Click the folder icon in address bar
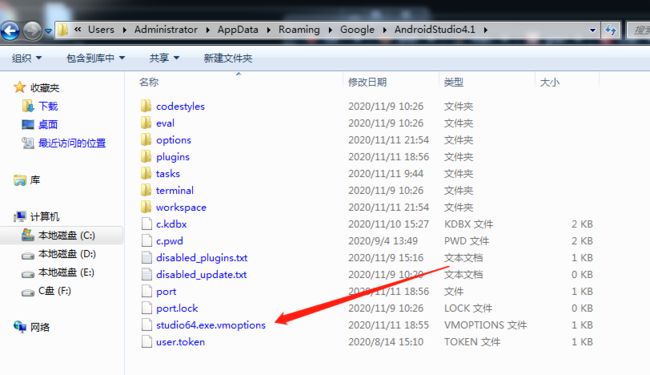The height and width of the screenshot is (375, 650). click(63, 30)
